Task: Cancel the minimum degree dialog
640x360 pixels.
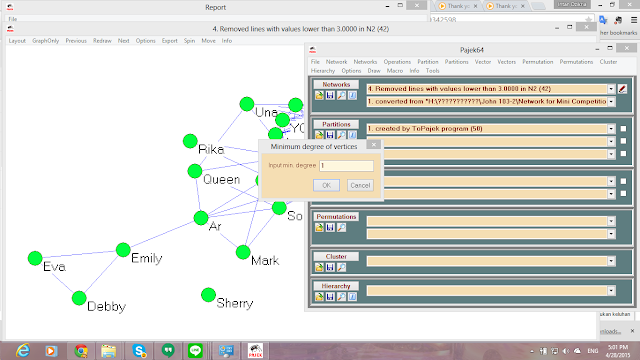Action: pos(360,185)
